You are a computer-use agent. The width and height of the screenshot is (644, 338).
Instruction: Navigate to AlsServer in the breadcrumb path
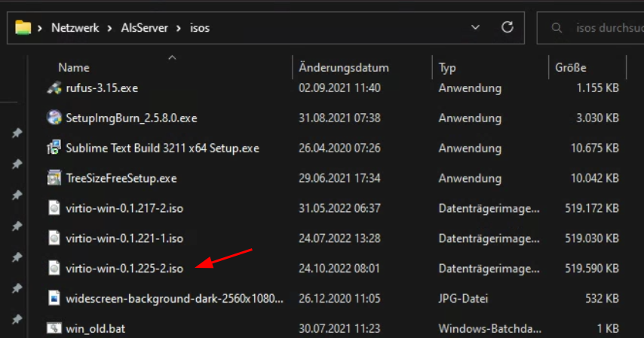tap(144, 28)
